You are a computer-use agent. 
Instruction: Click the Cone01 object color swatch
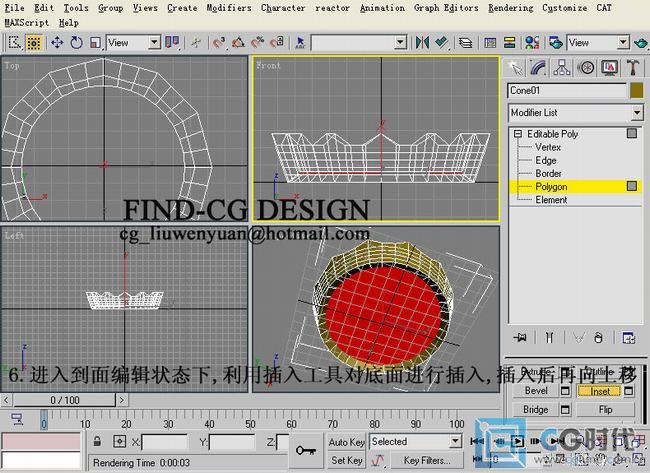tap(636, 90)
